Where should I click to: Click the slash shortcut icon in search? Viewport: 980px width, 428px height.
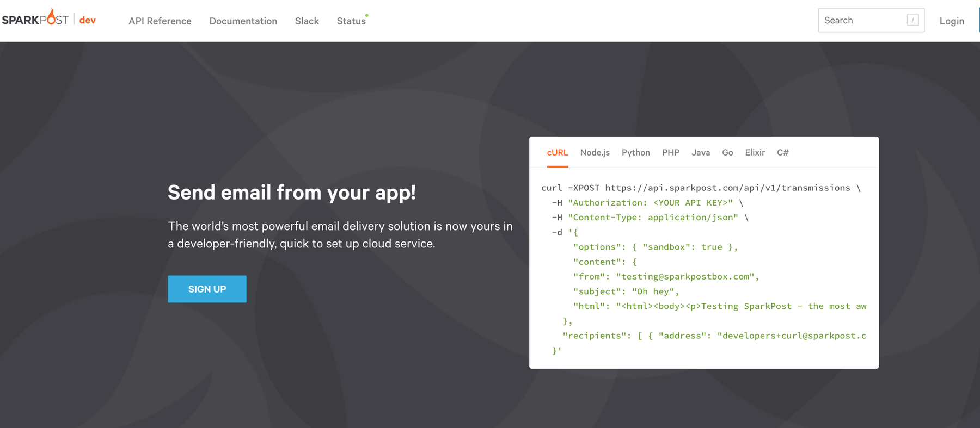[913, 20]
